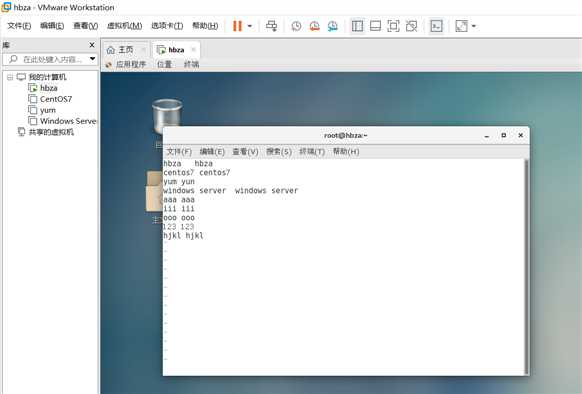
Task: Open the guest 应用程序 menu
Action: coord(131,64)
